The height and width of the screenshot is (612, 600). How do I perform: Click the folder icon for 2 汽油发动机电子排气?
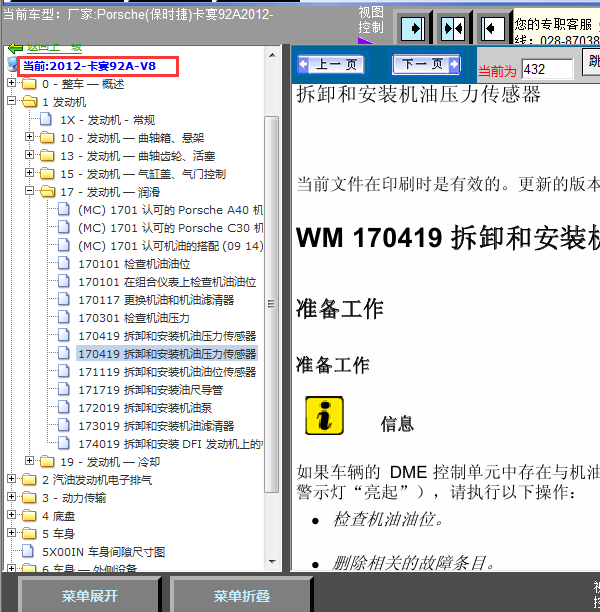pyautogui.click(x=29, y=480)
